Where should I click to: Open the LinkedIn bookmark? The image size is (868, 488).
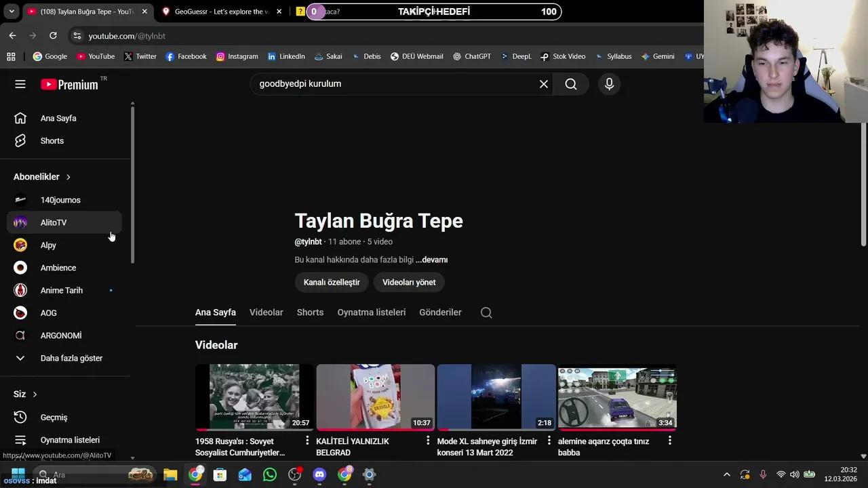coord(286,56)
